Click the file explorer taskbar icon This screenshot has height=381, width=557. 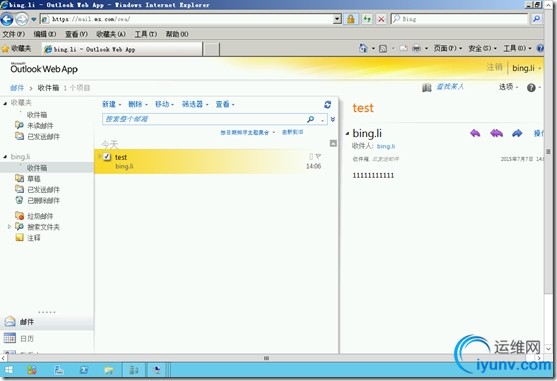[109, 370]
